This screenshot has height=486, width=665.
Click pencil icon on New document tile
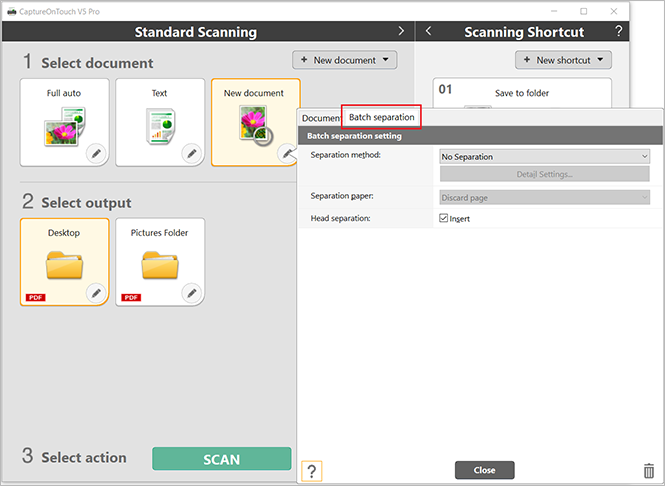(287, 153)
